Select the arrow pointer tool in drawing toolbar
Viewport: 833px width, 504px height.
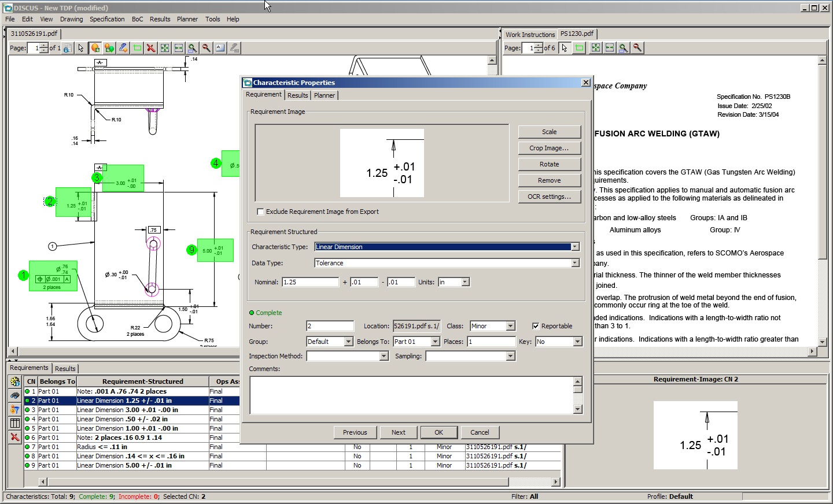pyautogui.click(x=81, y=48)
